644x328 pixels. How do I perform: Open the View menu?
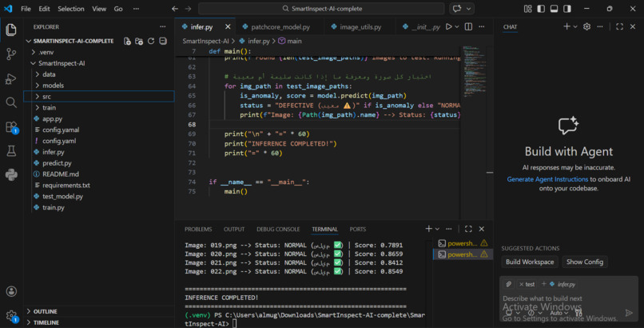coord(99,9)
